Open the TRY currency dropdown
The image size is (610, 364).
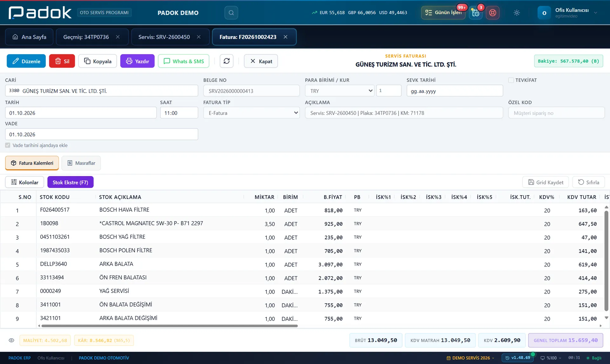[340, 91]
